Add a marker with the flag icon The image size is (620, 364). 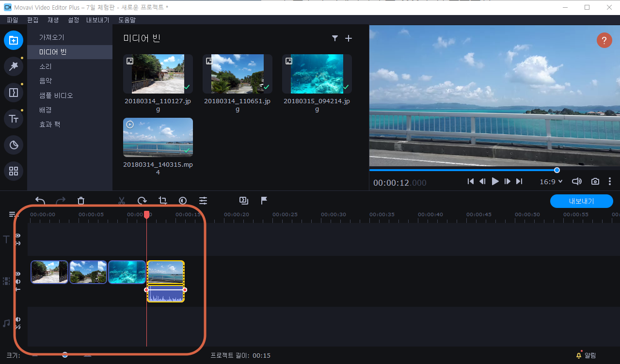tap(264, 200)
